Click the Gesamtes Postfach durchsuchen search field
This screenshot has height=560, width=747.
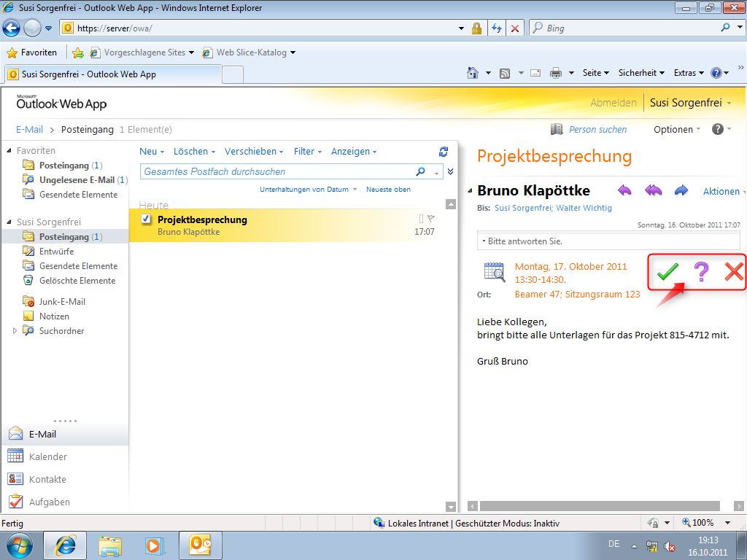point(277,172)
